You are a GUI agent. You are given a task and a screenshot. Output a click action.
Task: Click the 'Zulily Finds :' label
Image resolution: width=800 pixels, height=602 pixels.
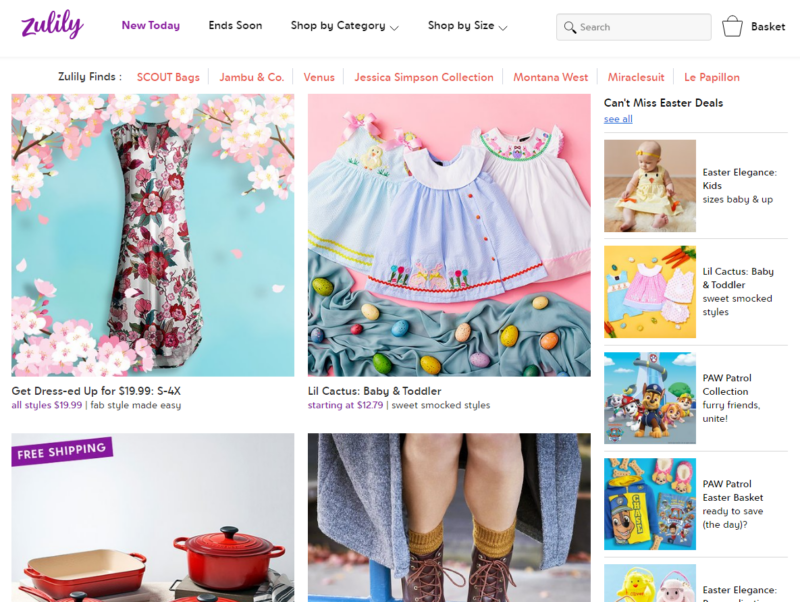(90, 77)
